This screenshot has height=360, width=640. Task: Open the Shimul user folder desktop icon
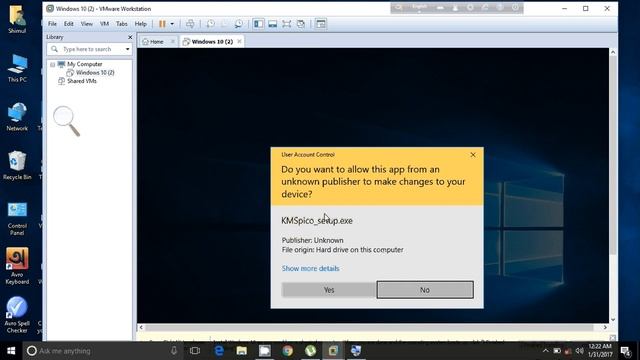[x=17, y=19]
